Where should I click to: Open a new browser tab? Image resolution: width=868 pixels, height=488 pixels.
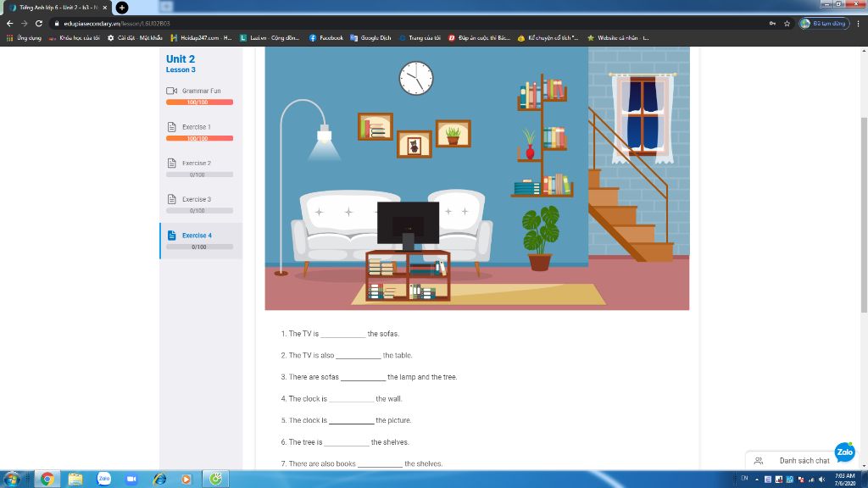point(122,8)
